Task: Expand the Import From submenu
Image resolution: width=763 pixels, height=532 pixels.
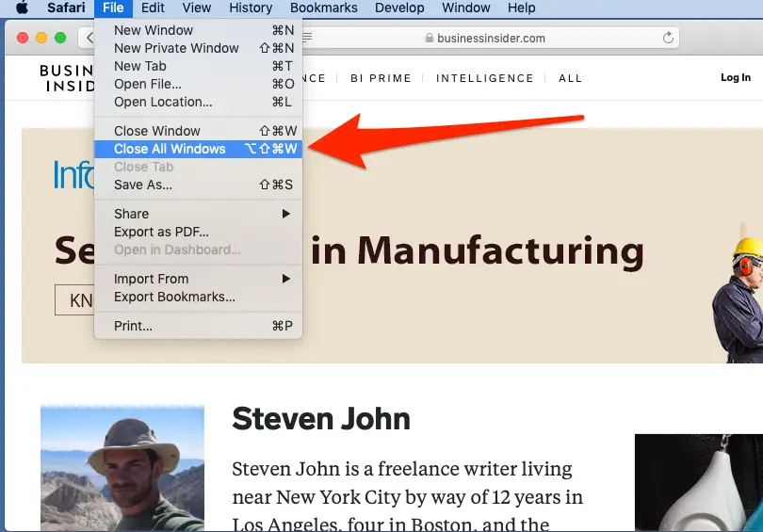Action: click(x=198, y=279)
